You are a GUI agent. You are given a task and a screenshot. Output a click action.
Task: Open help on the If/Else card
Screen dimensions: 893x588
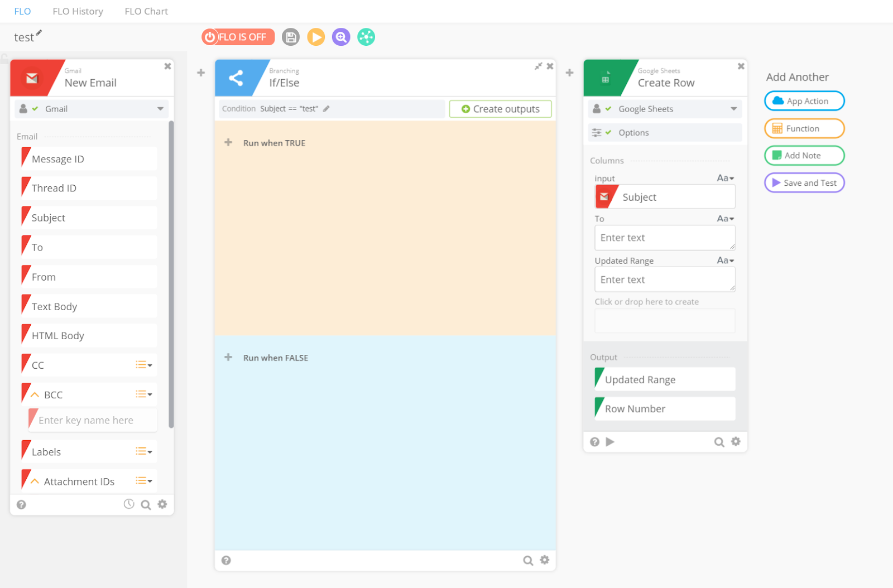pyautogui.click(x=226, y=561)
